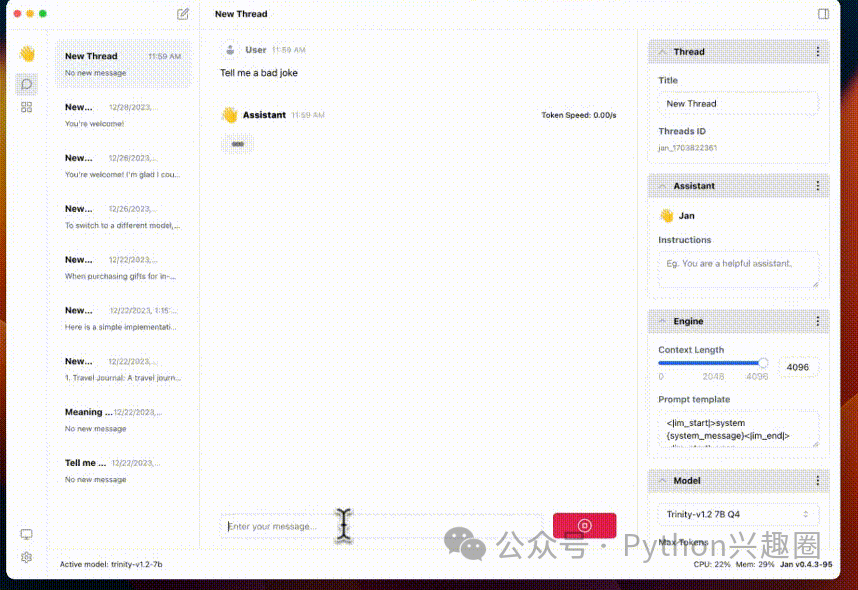Open the thread 'When purchasing gifts for in-...'
Screen dimensions: 858x590
pyautogui.click(x=123, y=267)
